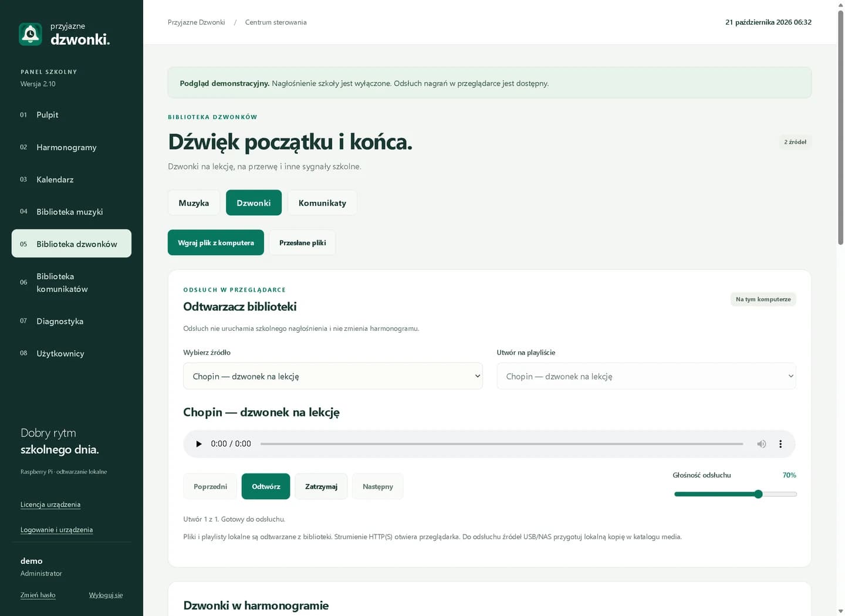Open the Licencja urządzenia link
The image size is (845, 616).
tap(50, 505)
